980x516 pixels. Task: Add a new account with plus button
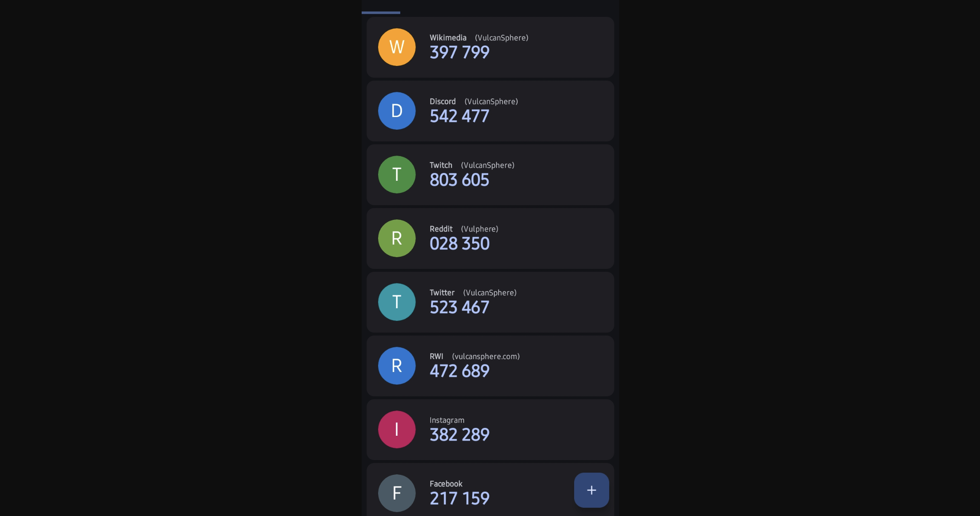(x=591, y=490)
